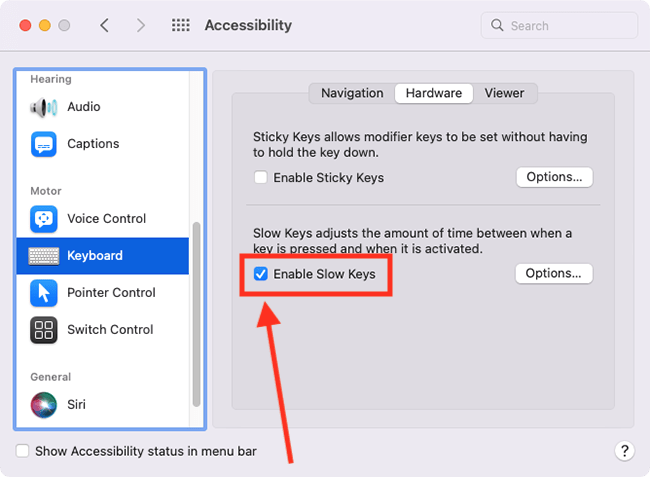The height and width of the screenshot is (477, 650).
Task: Click the Voice Control icon
Action: pos(44,219)
